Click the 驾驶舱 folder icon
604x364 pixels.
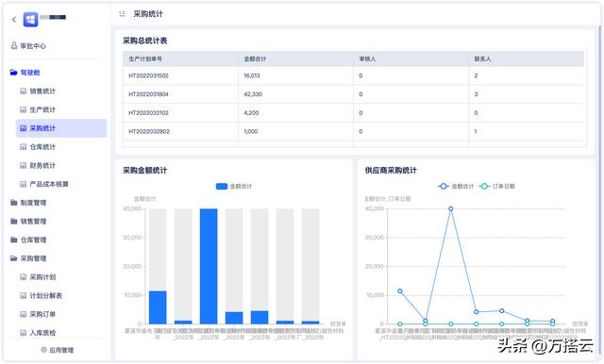click(14, 73)
